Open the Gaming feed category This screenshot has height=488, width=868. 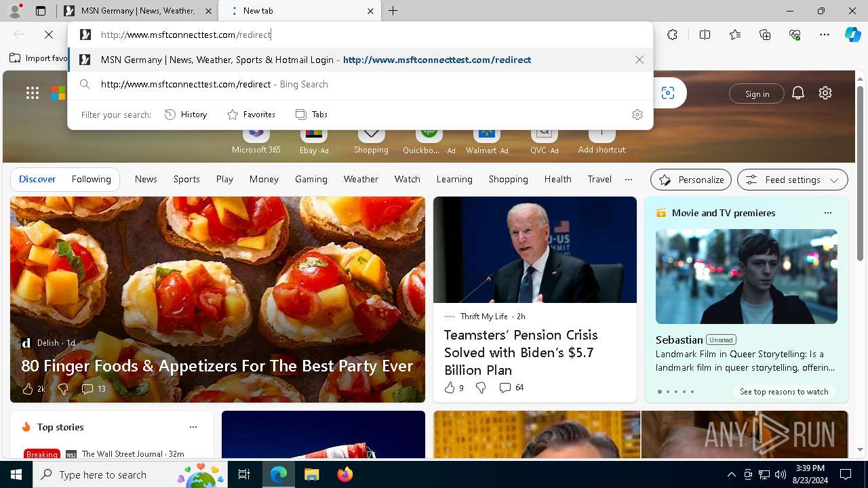pos(311,179)
